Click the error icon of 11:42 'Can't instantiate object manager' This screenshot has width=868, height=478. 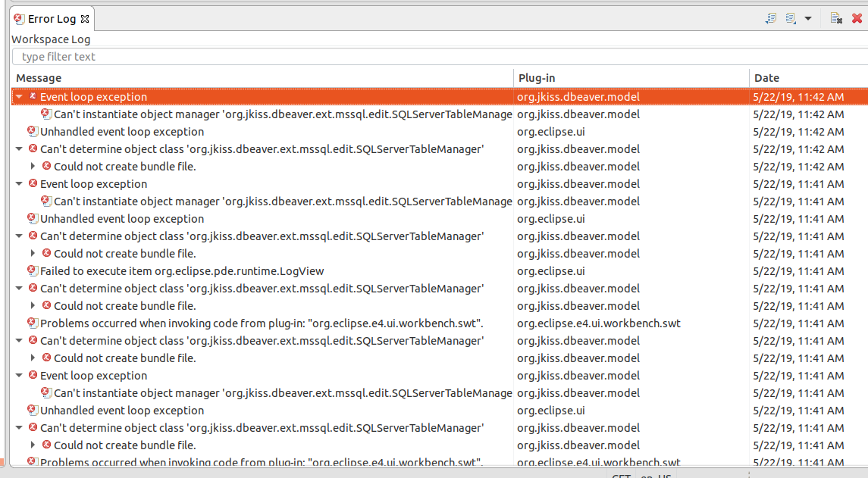[46, 114]
